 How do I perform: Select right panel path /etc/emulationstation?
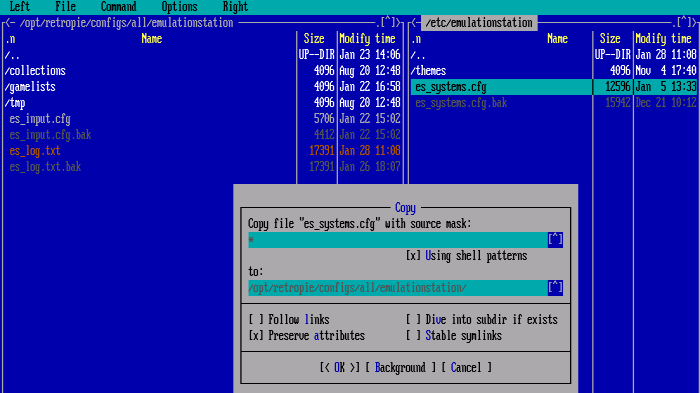coord(479,22)
